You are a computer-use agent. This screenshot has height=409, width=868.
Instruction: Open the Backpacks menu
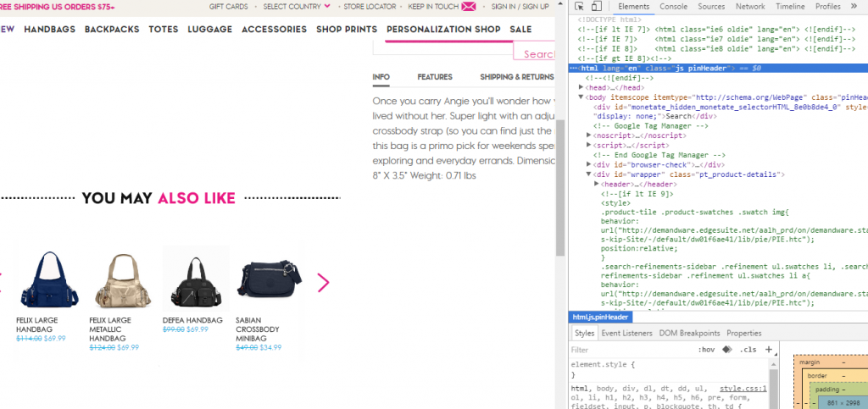pyautogui.click(x=112, y=30)
